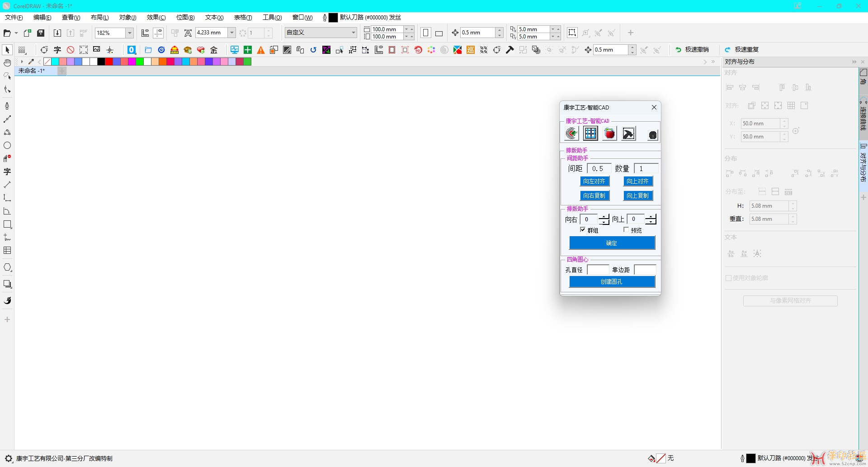The height and width of the screenshot is (467, 868).
Task: Open the 4.233 mm dropdown
Action: tap(232, 33)
